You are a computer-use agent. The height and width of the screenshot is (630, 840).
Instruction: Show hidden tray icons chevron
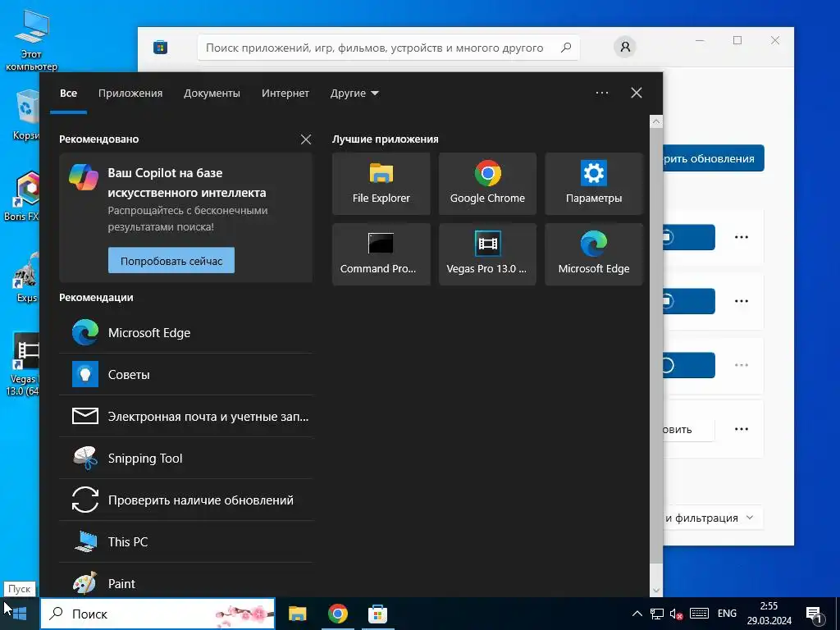[x=637, y=614]
